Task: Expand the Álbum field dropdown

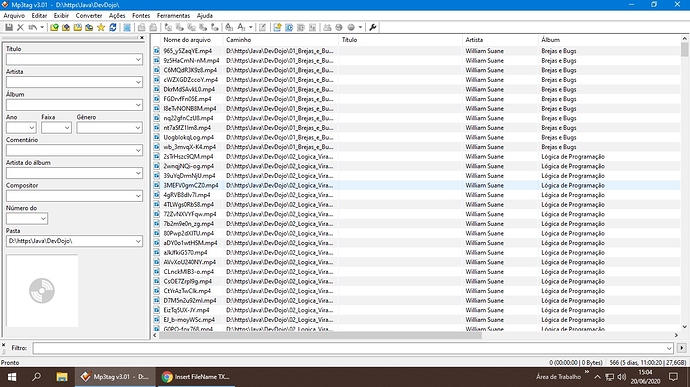Action: tap(138, 105)
